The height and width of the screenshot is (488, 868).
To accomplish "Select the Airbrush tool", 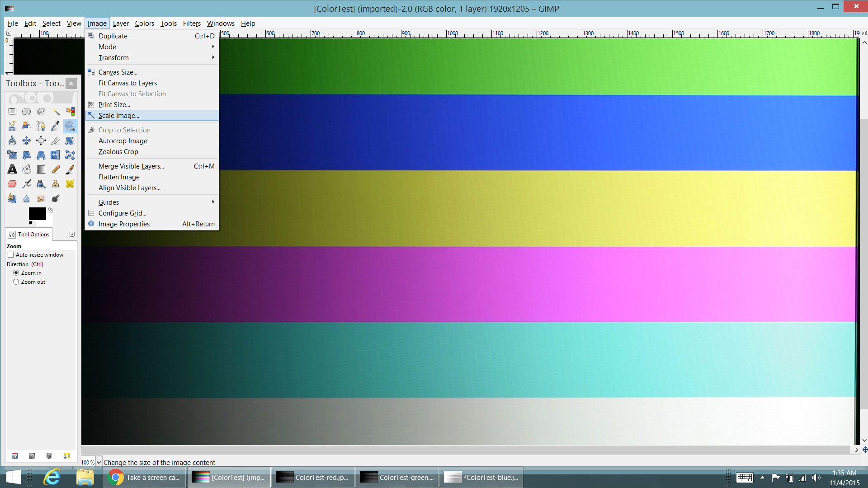I will click(x=27, y=184).
